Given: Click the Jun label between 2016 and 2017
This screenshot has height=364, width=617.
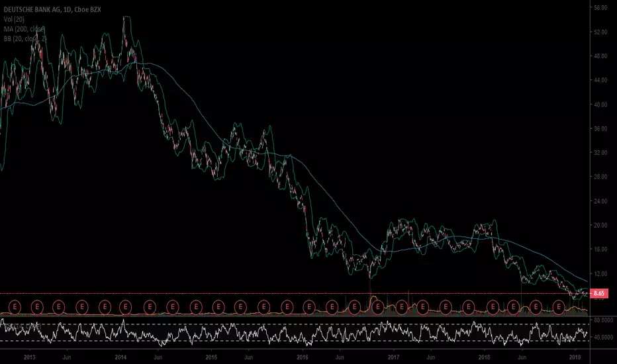Looking at the screenshot, I should (x=340, y=357).
